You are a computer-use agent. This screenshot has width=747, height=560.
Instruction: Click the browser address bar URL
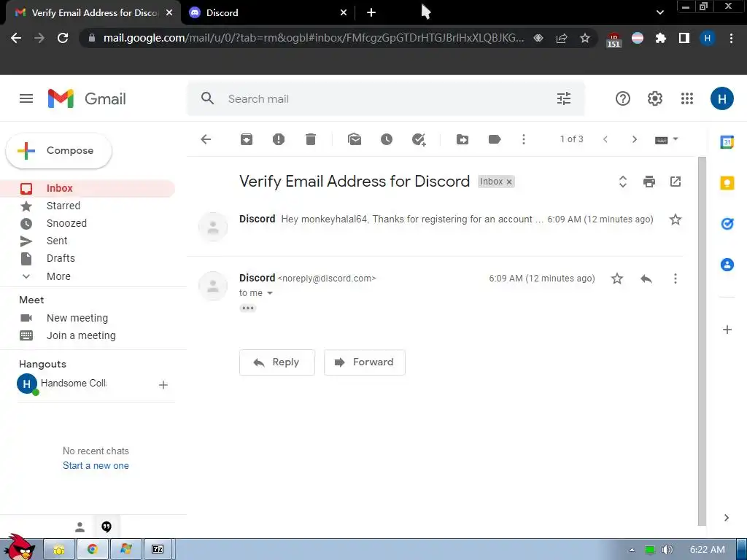[314, 38]
